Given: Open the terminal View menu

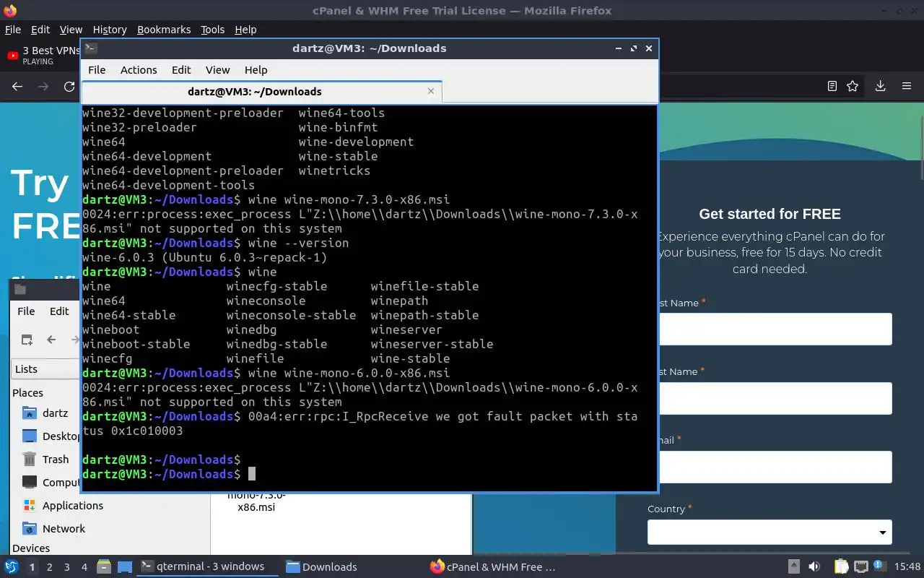Looking at the screenshot, I should pyautogui.click(x=217, y=70).
